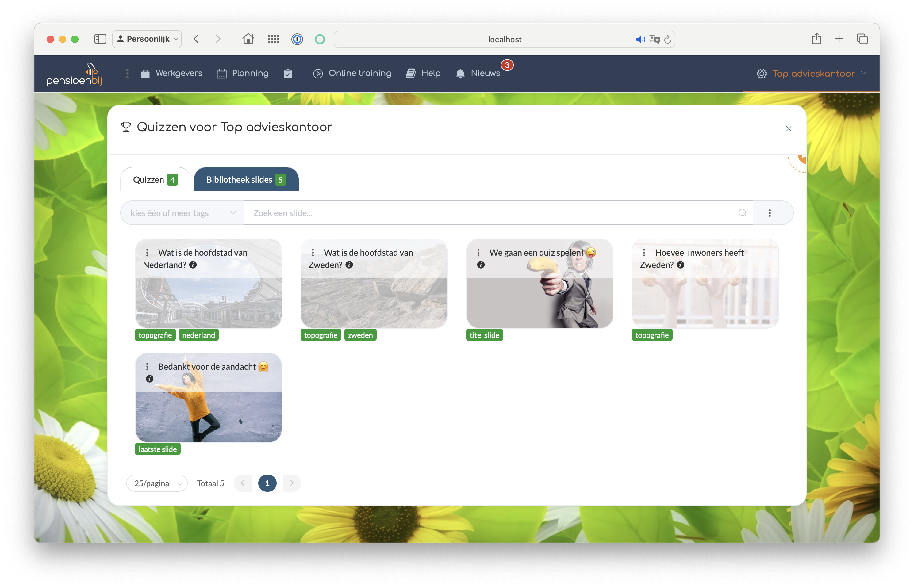Click the Zoek een slide search field
The height and width of the screenshot is (588, 914).
[498, 213]
